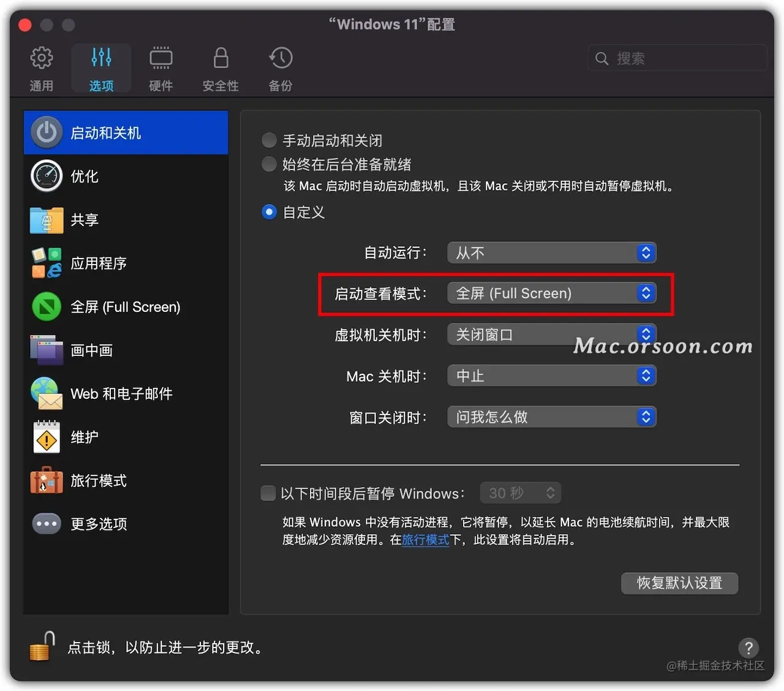Click the 点击锁，以防止进一步的更改 text
This screenshot has width=784, height=691.
point(165,648)
